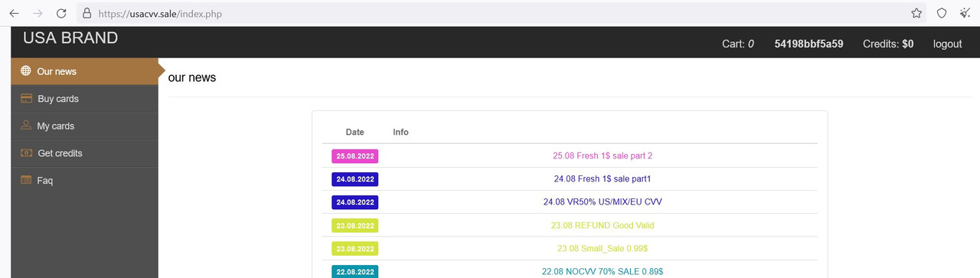Click the Info column header

coord(400,132)
